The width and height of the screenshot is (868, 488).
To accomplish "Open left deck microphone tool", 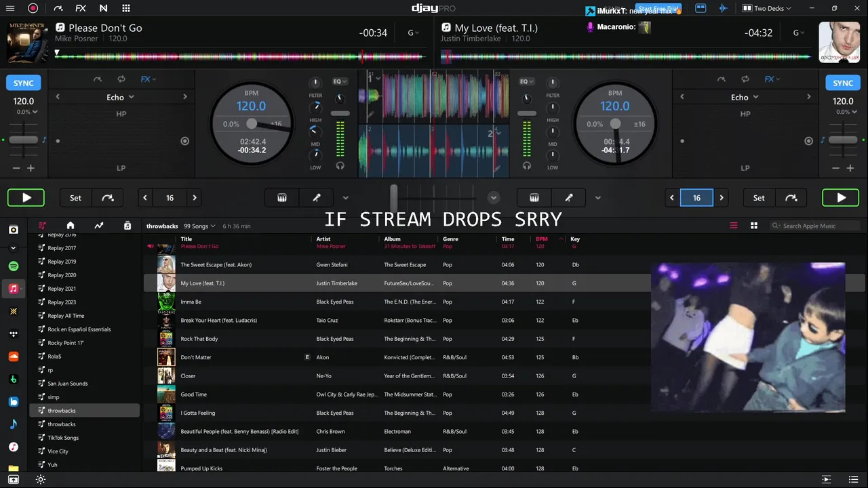I will pyautogui.click(x=317, y=198).
